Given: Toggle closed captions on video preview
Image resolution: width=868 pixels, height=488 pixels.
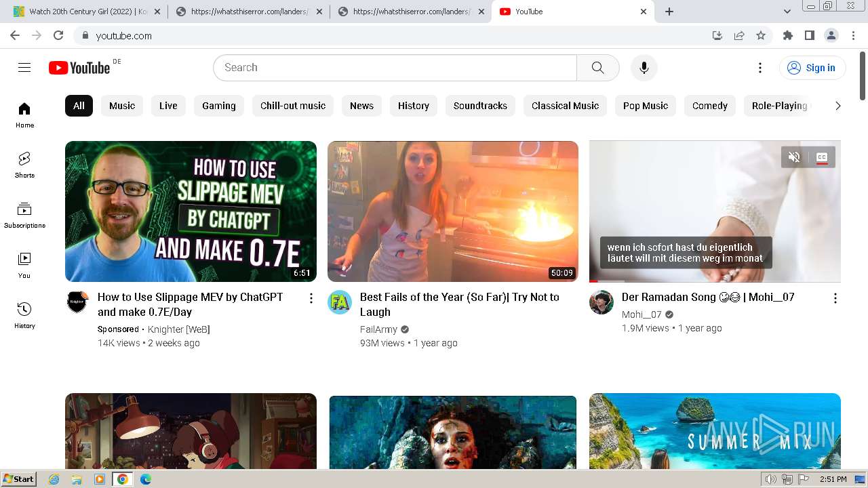Looking at the screenshot, I should click(x=822, y=157).
